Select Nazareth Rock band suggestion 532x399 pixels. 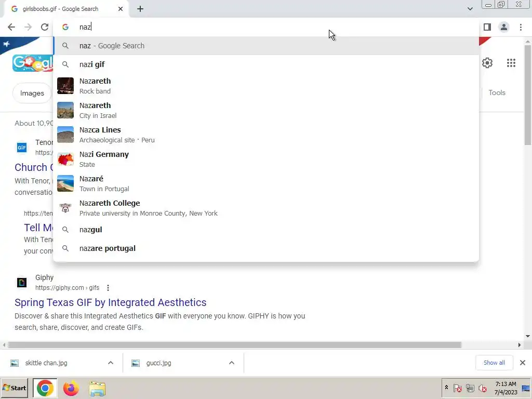pyautogui.click(x=266, y=86)
